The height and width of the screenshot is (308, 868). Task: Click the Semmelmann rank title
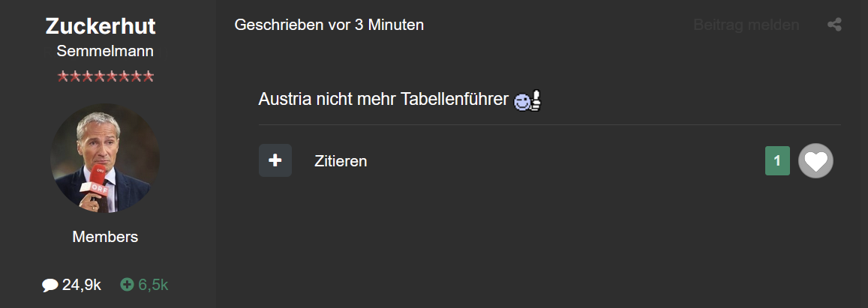(x=105, y=51)
